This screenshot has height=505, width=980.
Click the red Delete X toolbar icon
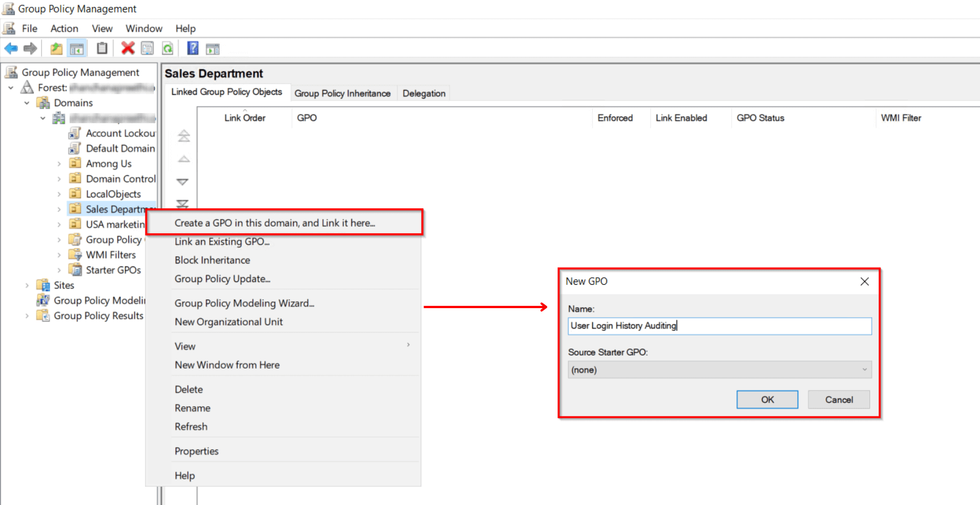coord(128,49)
